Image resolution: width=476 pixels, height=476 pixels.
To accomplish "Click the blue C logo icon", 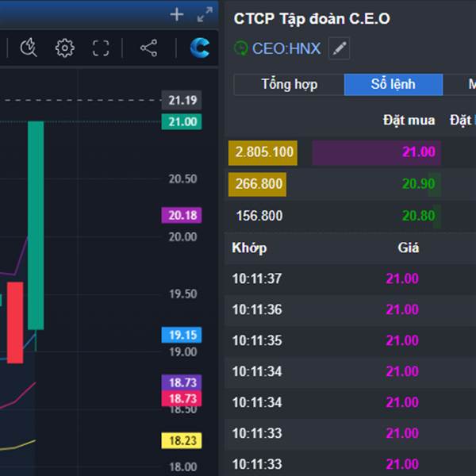I will (200, 48).
